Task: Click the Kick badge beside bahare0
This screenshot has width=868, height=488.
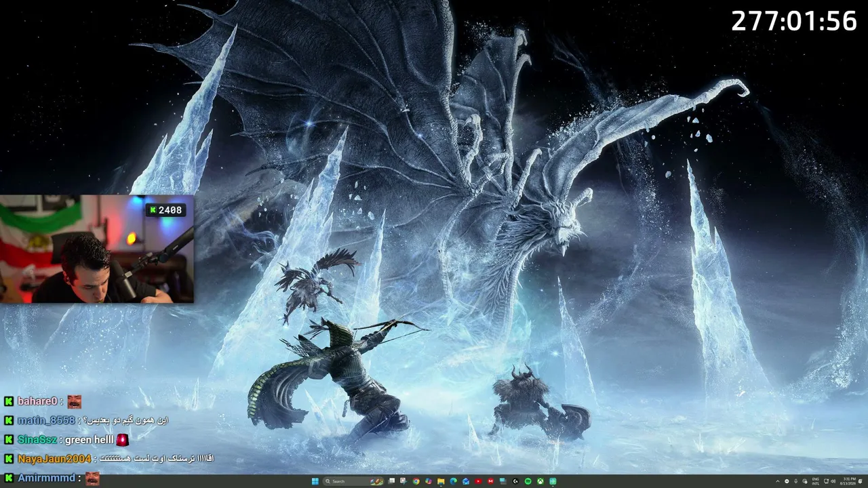Action: pos(9,401)
